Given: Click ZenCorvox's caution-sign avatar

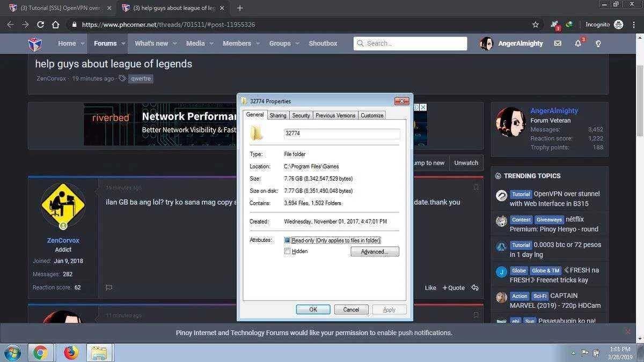Looking at the screenshot, I should (x=63, y=205).
